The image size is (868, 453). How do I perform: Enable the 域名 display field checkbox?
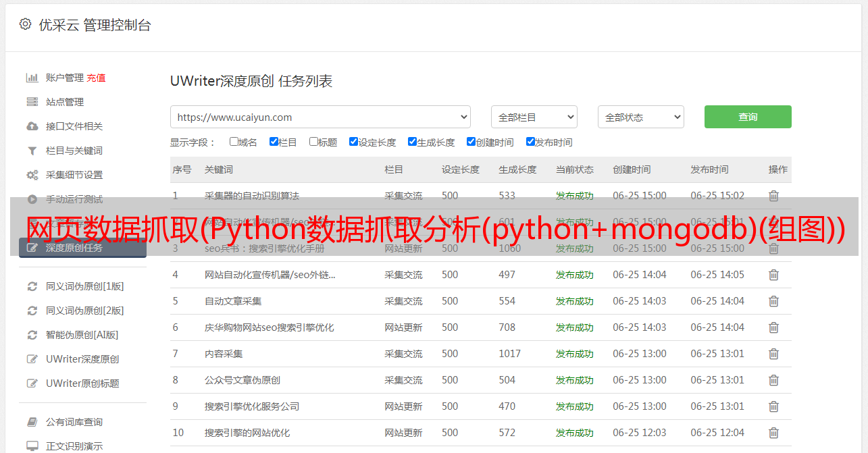234,142
